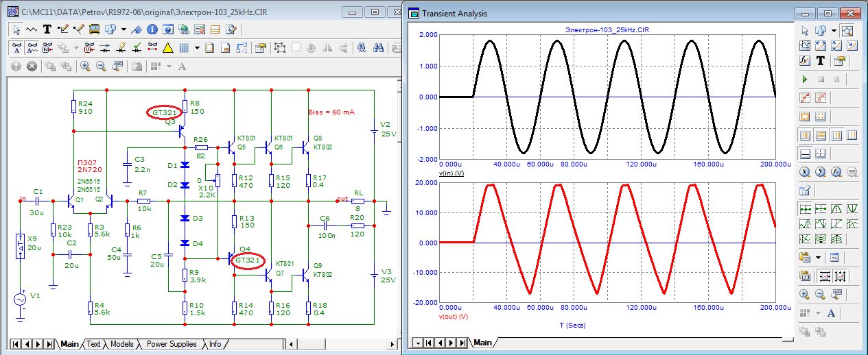Screen dimensions: 868x355
Task: Click zoom out magnifier in analysis toolbar
Action: coord(820,294)
